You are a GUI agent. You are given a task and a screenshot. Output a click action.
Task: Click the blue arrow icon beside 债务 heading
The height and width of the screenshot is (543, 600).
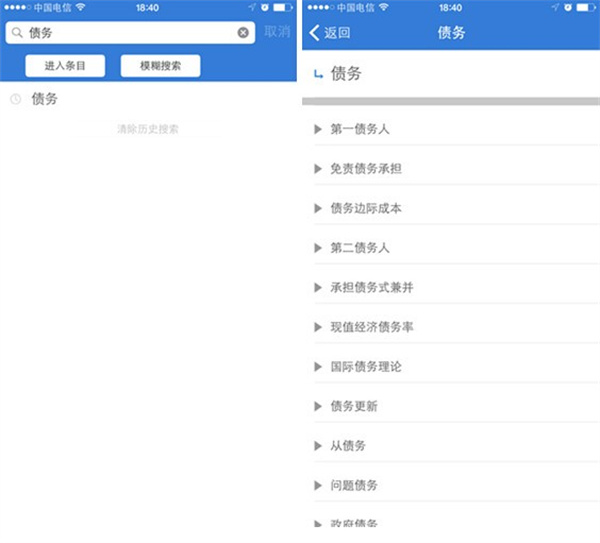(x=318, y=74)
